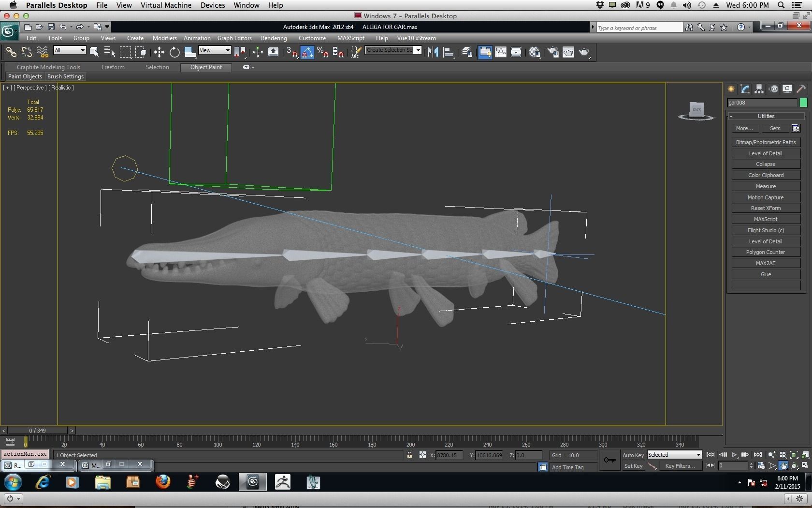This screenshot has height=508, width=812.
Task: Click the Play Animation button
Action: click(x=734, y=455)
